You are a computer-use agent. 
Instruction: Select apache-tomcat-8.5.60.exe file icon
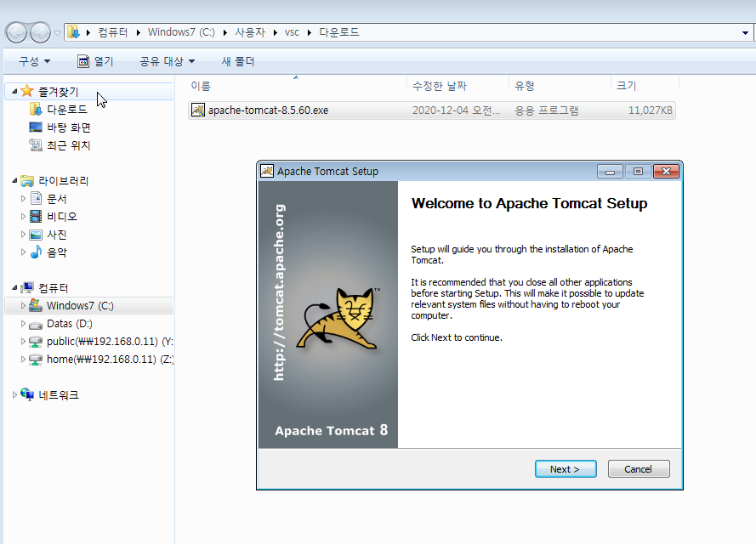[197, 110]
